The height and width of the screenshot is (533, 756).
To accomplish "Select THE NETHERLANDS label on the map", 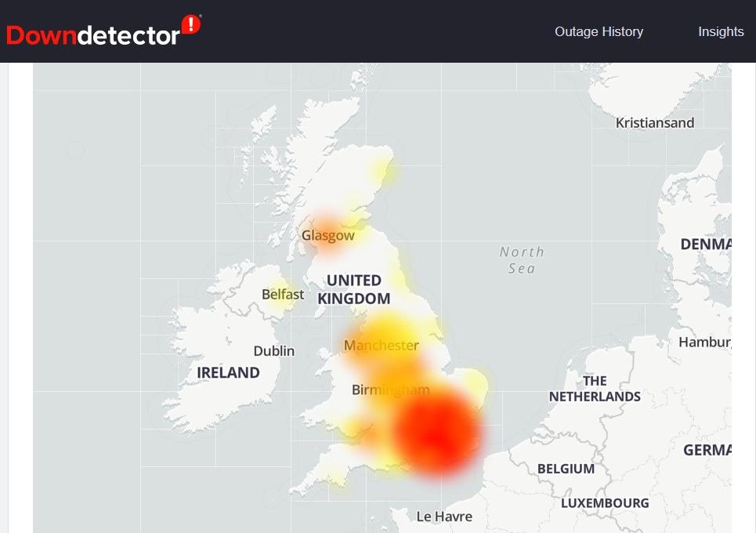I will tap(595, 389).
